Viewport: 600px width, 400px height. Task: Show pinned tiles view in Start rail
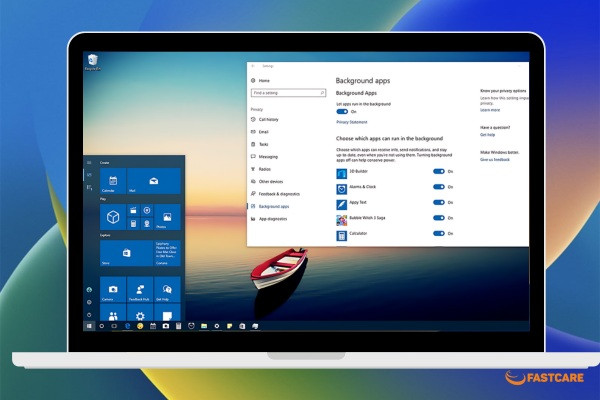point(89,175)
